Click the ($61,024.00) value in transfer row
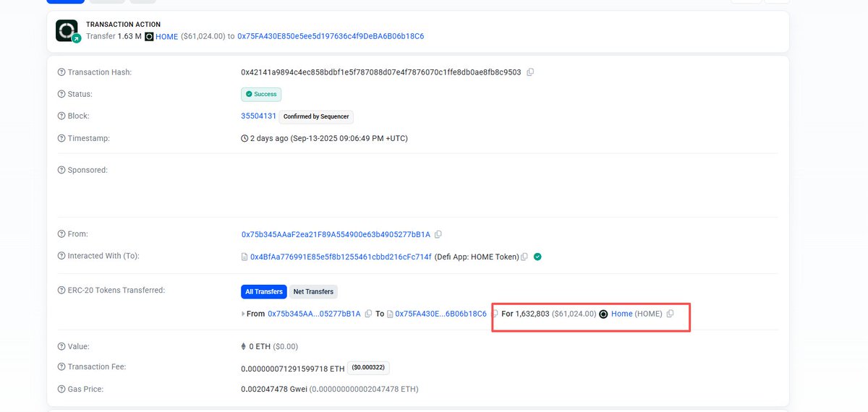 pos(574,314)
